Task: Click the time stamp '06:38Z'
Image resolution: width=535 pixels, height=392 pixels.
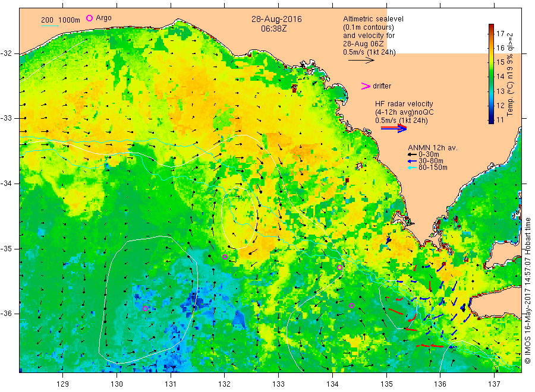Action: [x=274, y=29]
